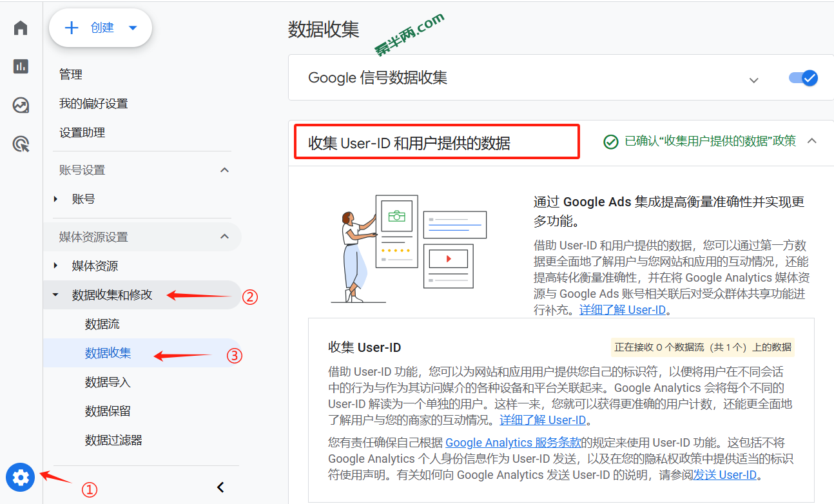Open 设置助理 in sidebar
834x504 pixels.
[x=82, y=133]
